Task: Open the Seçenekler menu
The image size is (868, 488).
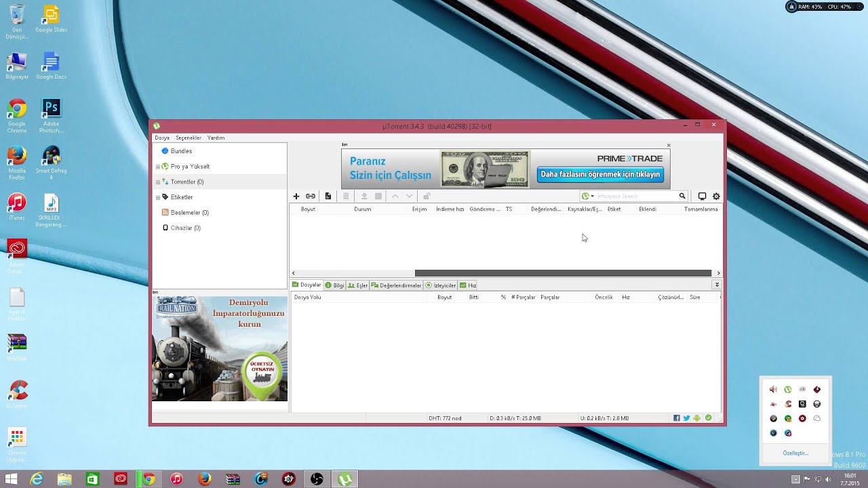Action: pyautogui.click(x=189, y=138)
